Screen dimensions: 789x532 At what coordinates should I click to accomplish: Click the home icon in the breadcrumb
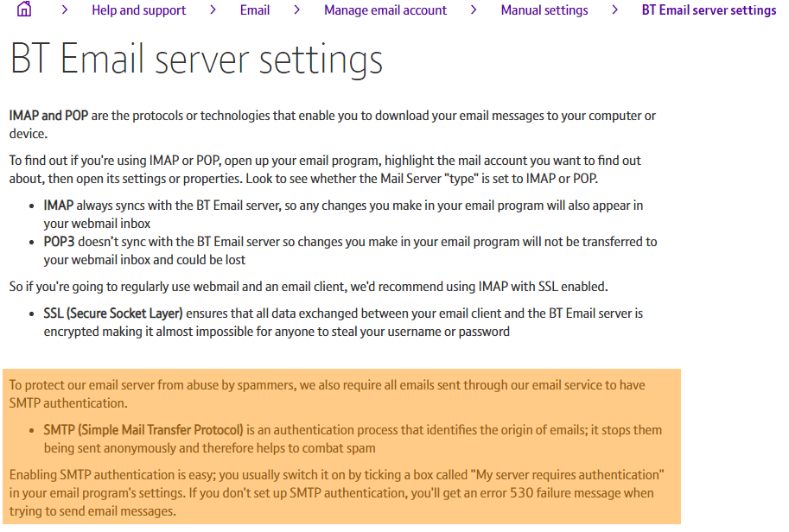pos(22,9)
